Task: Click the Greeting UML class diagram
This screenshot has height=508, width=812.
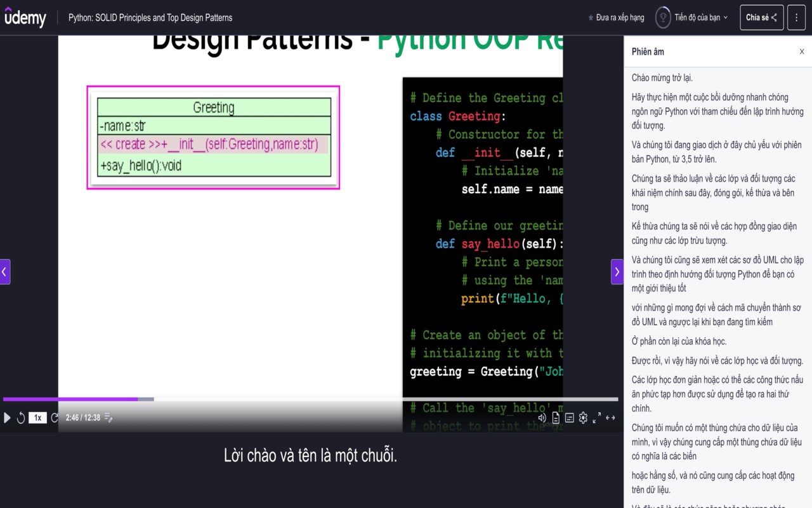Action: pyautogui.click(x=213, y=138)
